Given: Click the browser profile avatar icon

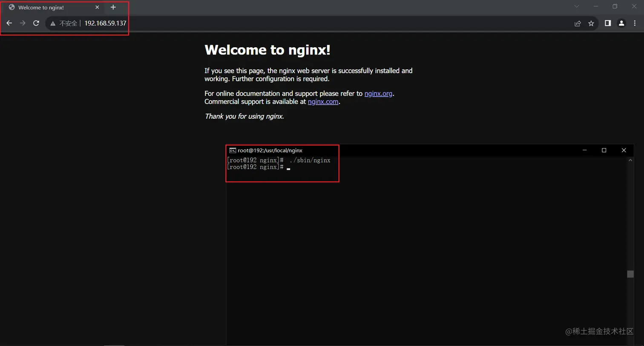Looking at the screenshot, I should pyautogui.click(x=621, y=23).
